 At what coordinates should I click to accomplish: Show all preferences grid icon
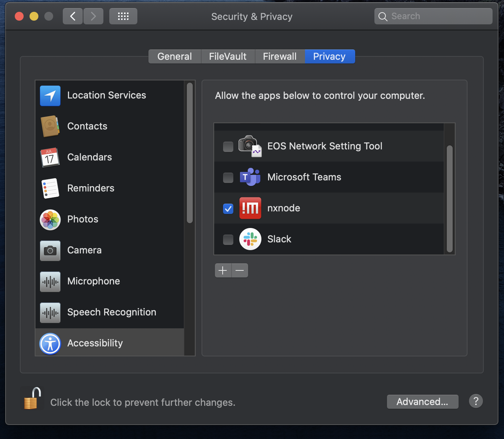(x=123, y=16)
